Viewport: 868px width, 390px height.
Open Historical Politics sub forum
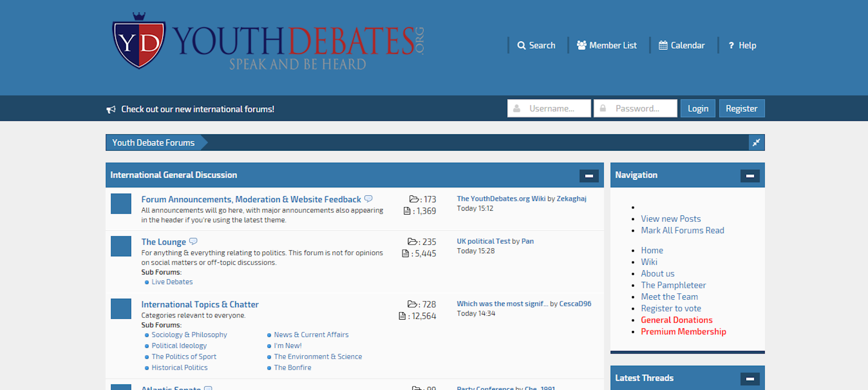click(180, 367)
